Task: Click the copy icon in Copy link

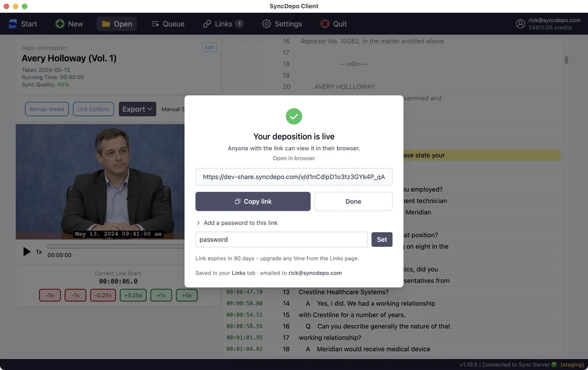Action: (238, 202)
